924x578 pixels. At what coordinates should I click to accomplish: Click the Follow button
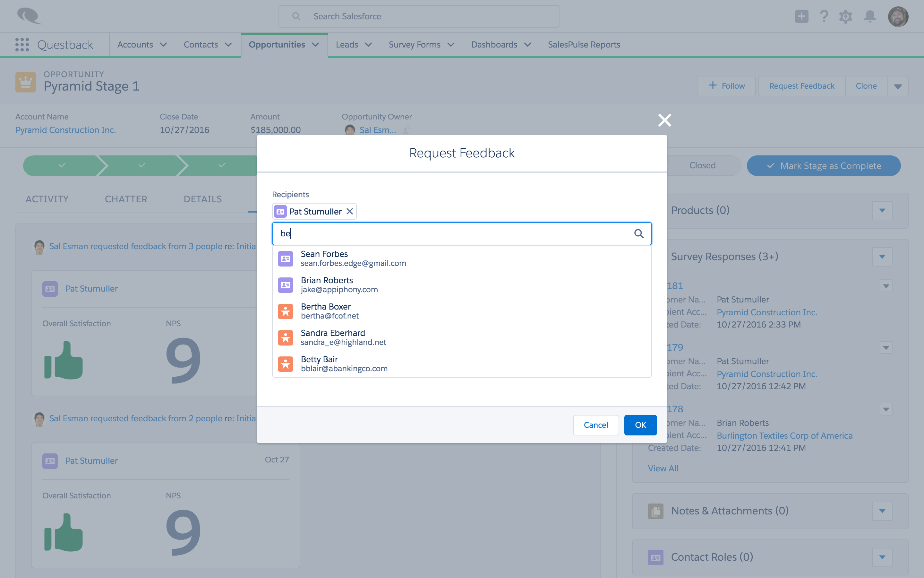[726, 86]
